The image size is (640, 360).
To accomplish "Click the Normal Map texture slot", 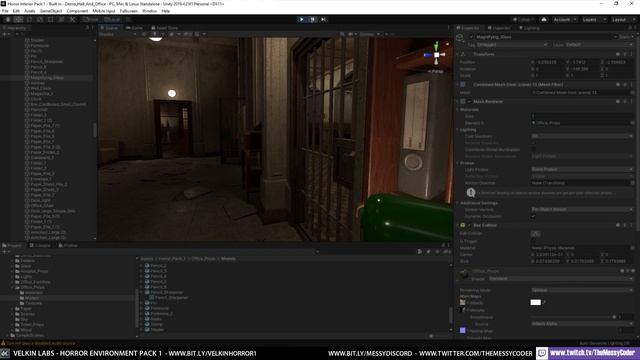I will click(x=462, y=331).
